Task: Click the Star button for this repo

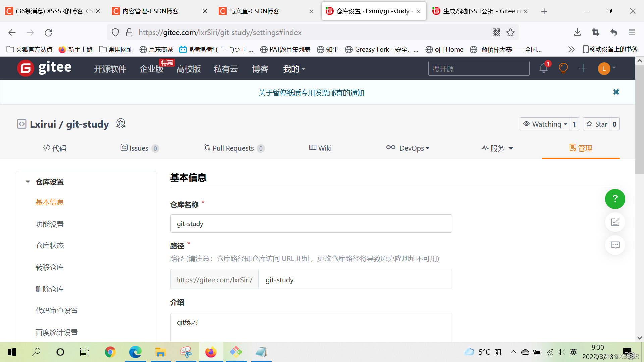Action: pyautogui.click(x=597, y=124)
